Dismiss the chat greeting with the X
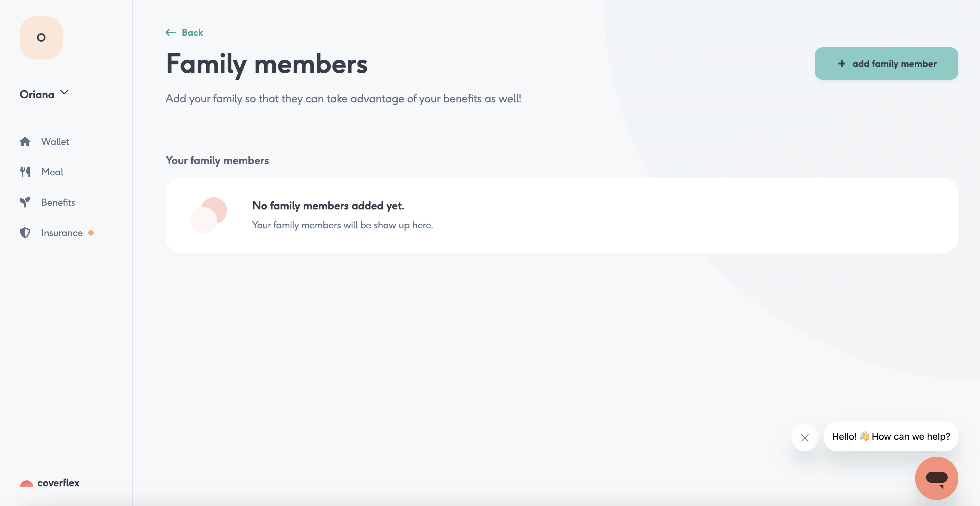Viewport: 980px width, 506px height. point(805,437)
